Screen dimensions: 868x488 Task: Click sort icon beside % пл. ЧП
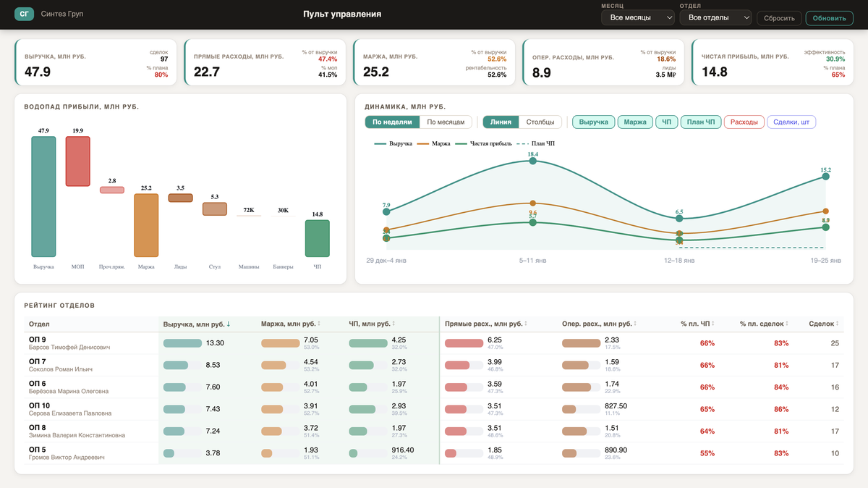pos(712,324)
